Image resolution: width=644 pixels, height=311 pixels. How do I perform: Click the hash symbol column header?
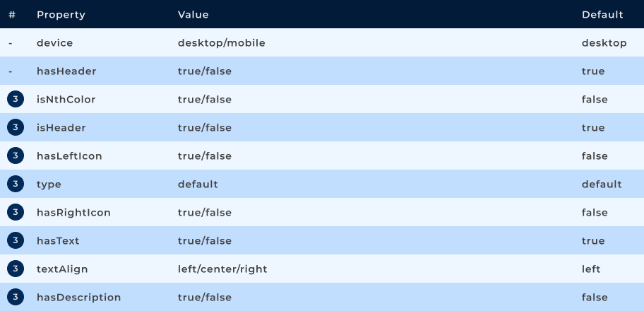click(12, 15)
